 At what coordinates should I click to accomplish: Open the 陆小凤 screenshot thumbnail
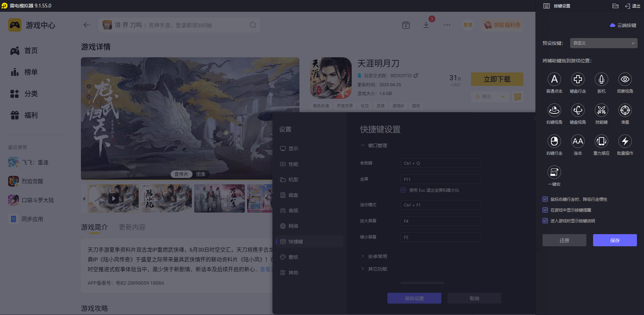[x=166, y=198]
